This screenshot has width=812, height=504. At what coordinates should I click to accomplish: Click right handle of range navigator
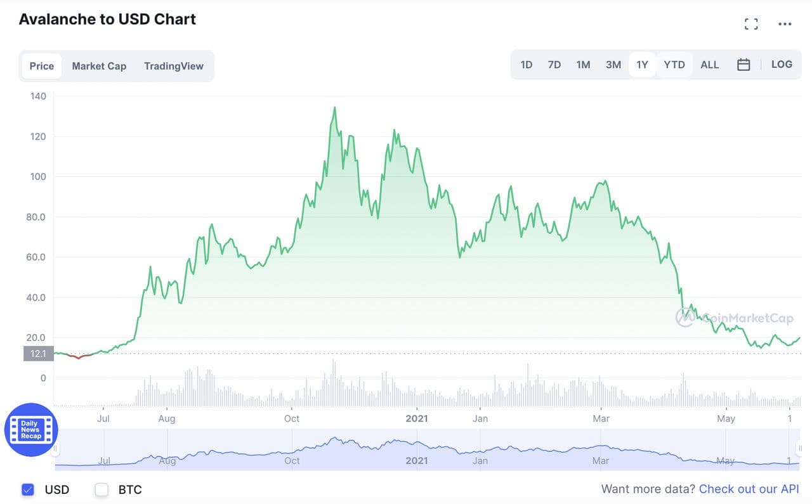pos(801,449)
